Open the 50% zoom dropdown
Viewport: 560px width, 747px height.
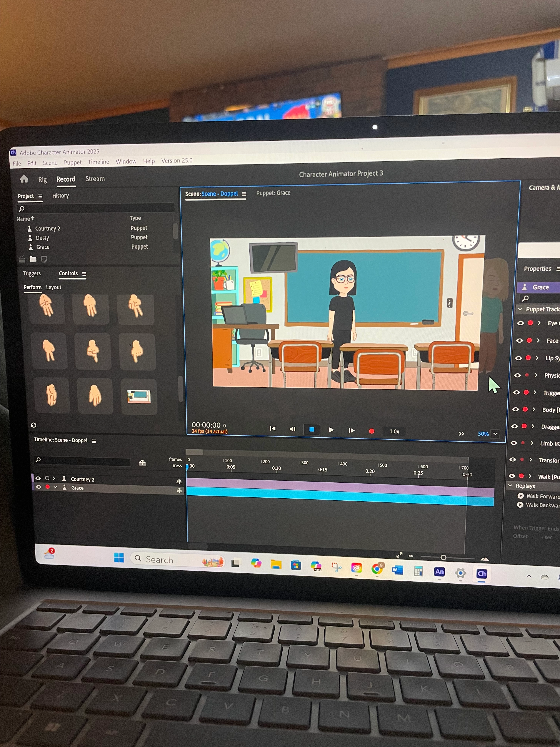(495, 434)
